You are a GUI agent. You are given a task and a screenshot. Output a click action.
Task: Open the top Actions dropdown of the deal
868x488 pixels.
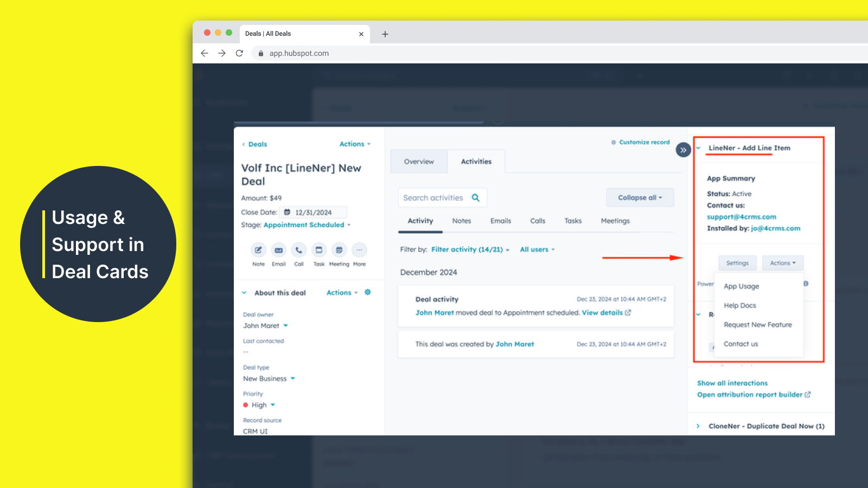click(x=355, y=144)
